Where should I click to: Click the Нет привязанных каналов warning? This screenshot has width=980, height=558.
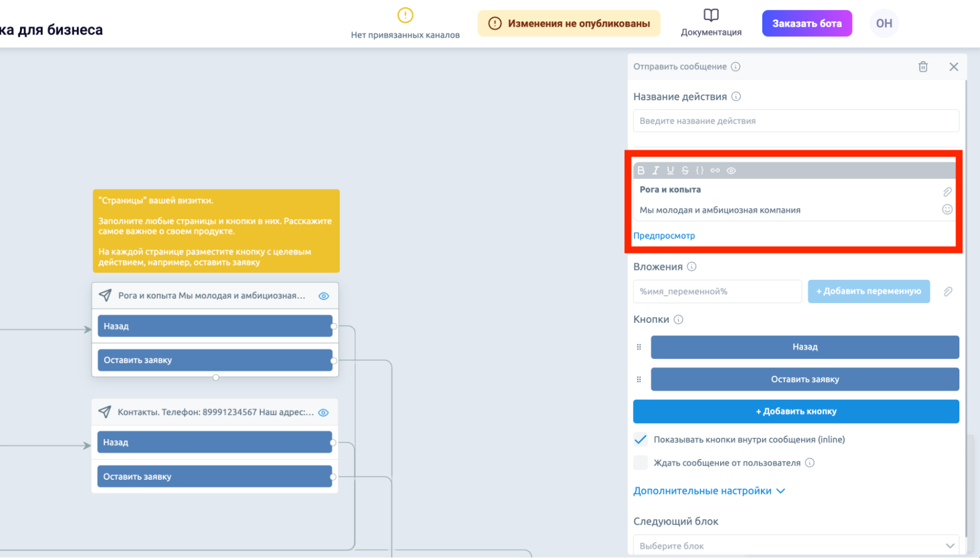[x=405, y=22]
